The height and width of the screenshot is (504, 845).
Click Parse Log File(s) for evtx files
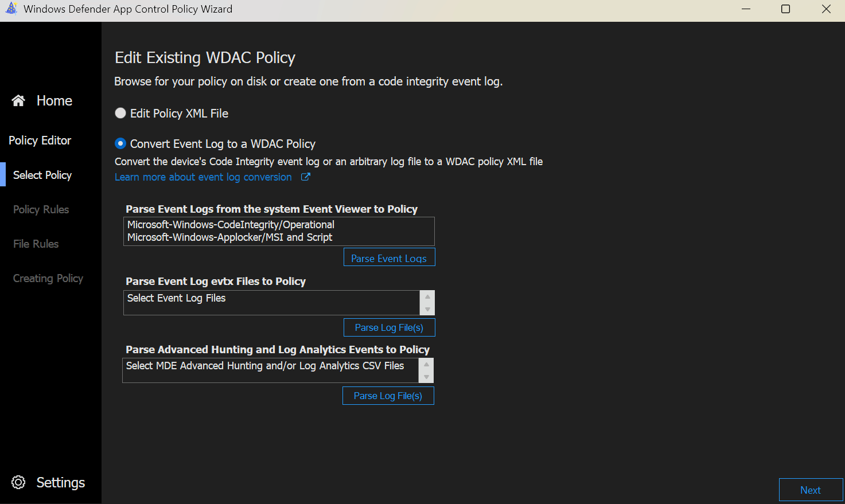389,327
